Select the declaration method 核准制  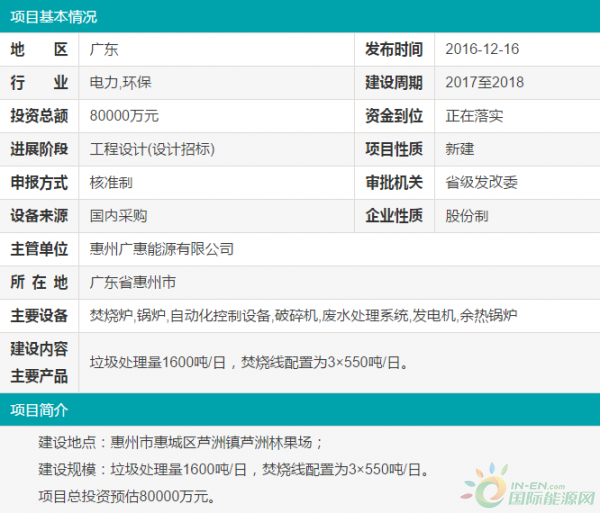(111, 183)
